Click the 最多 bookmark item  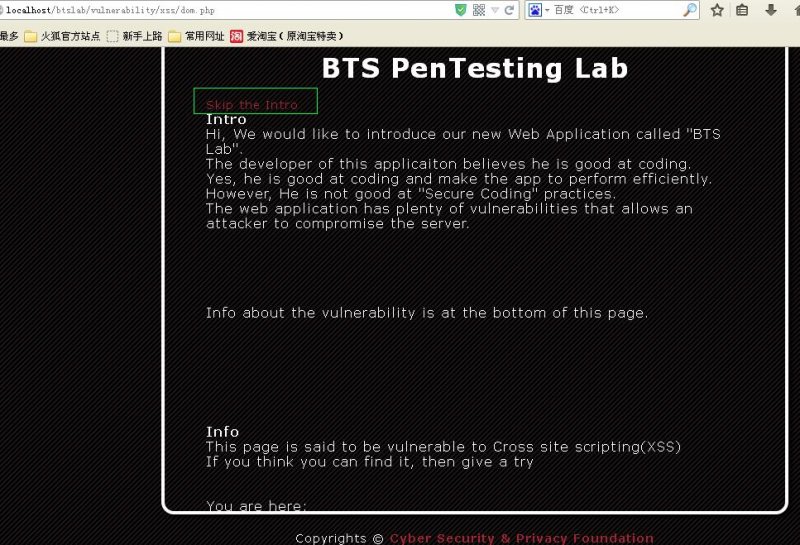coord(9,36)
